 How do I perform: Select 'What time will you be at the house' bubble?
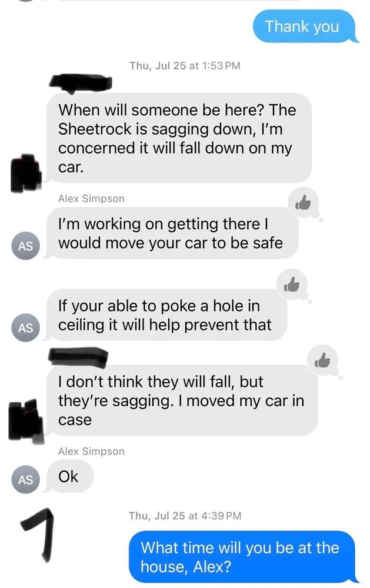(242, 557)
